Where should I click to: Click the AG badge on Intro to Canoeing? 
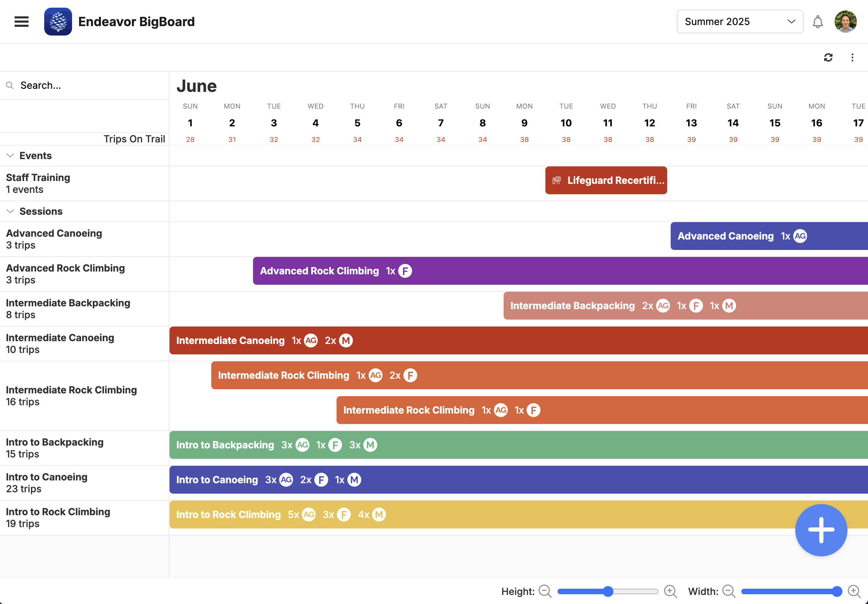(285, 480)
